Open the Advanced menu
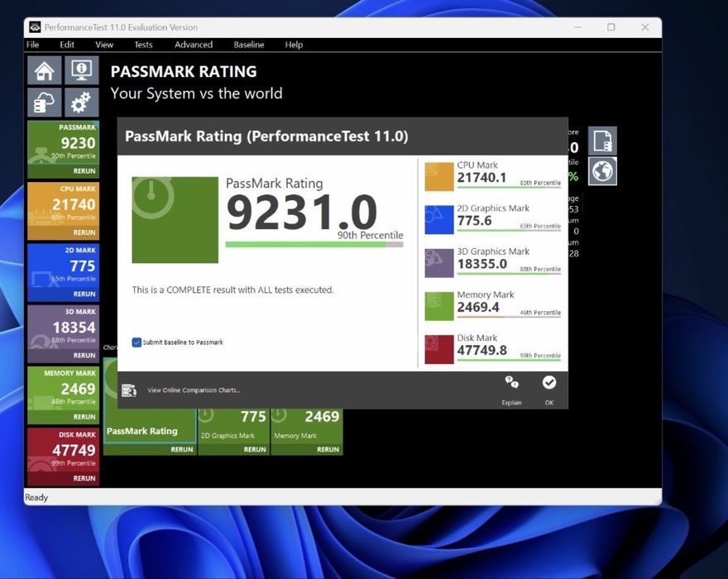The width and height of the screenshot is (728, 579). click(x=194, y=45)
